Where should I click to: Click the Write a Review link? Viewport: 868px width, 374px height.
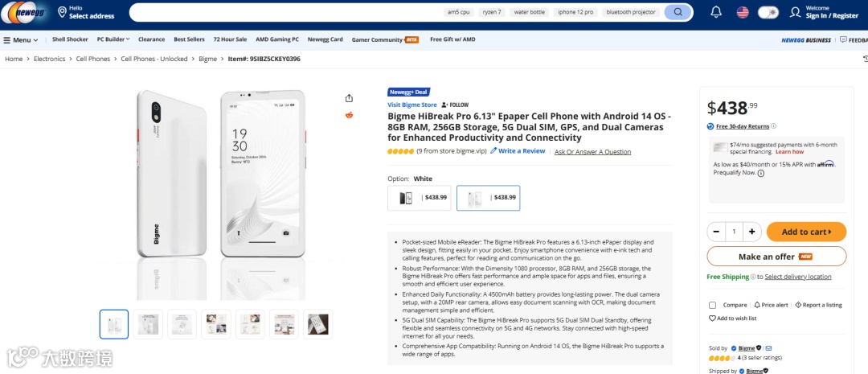click(521, 151)
